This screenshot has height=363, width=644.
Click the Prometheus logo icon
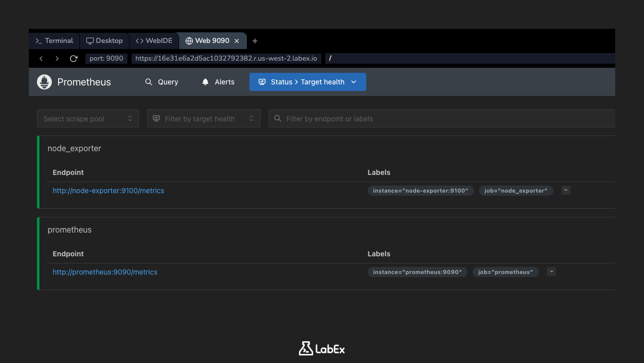[44, 81]
